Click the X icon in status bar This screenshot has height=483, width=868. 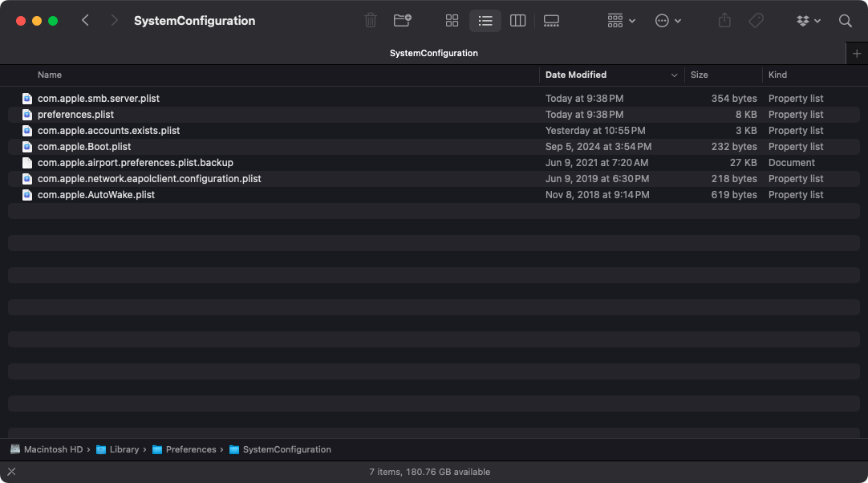pos(11,472)
